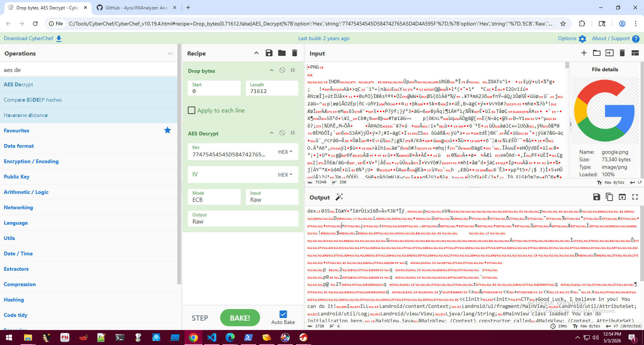Screen dimensions: 644x345
Task: Click the download icon beside Download CyberChef
Action: [x=59, y=38]
